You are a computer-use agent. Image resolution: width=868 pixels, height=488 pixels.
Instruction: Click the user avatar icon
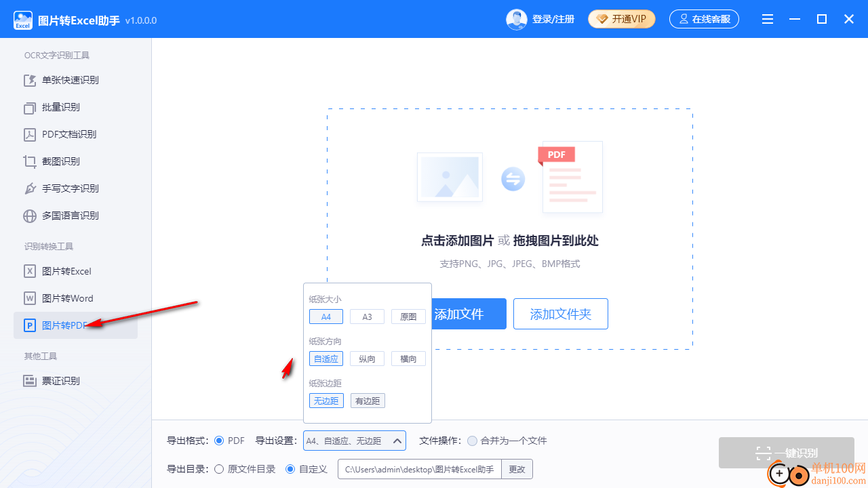tap(517, 20)
